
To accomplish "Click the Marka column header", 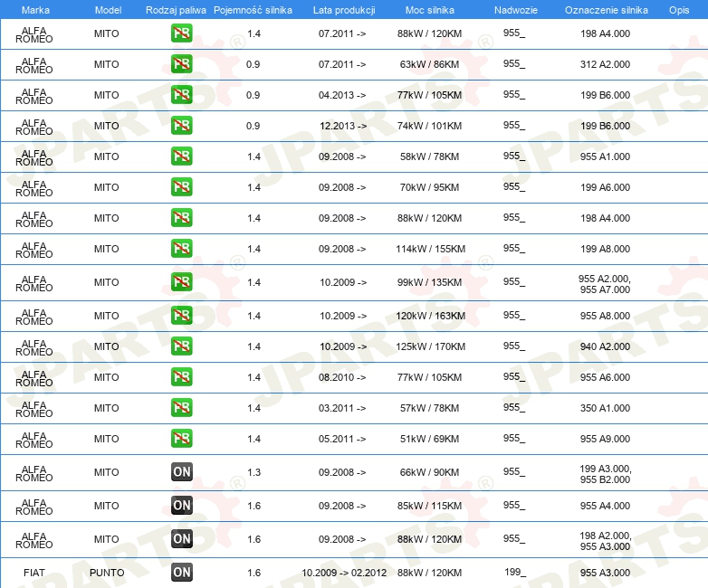I will coord(35,10).
